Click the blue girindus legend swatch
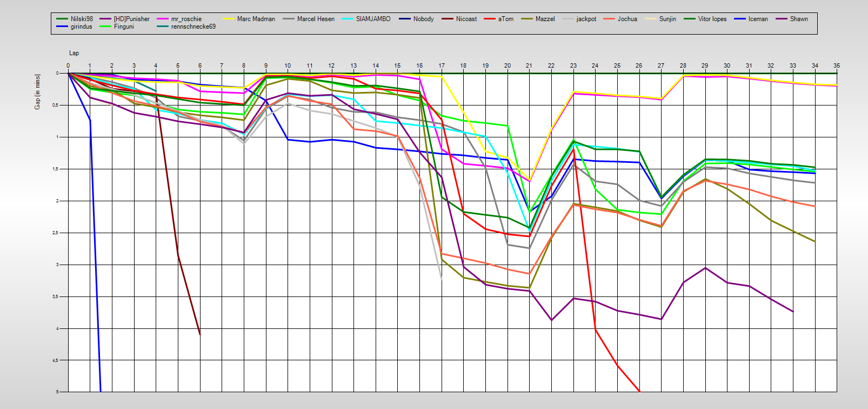The image size is (868, 409). pos(62,27)
